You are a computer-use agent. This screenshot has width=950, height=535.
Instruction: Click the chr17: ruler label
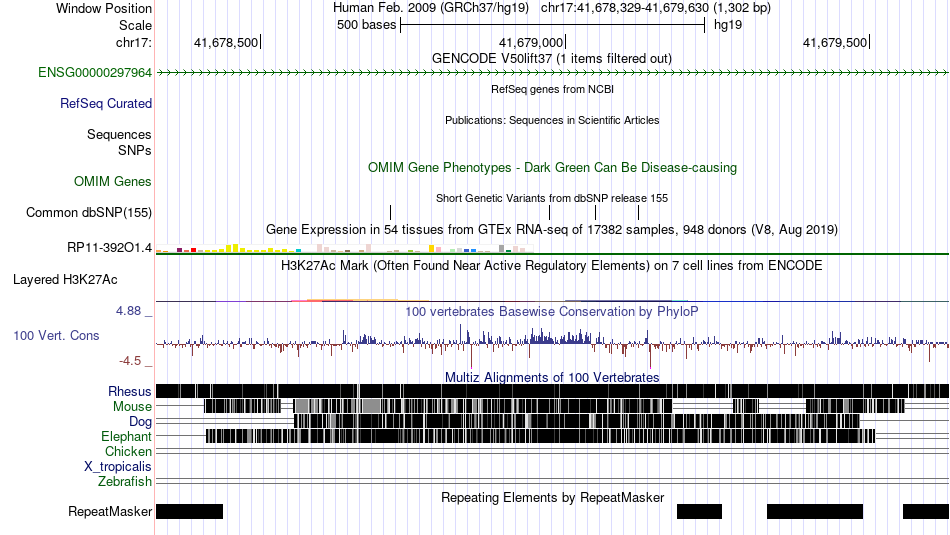pyautogui.click(x=134, y=42)
